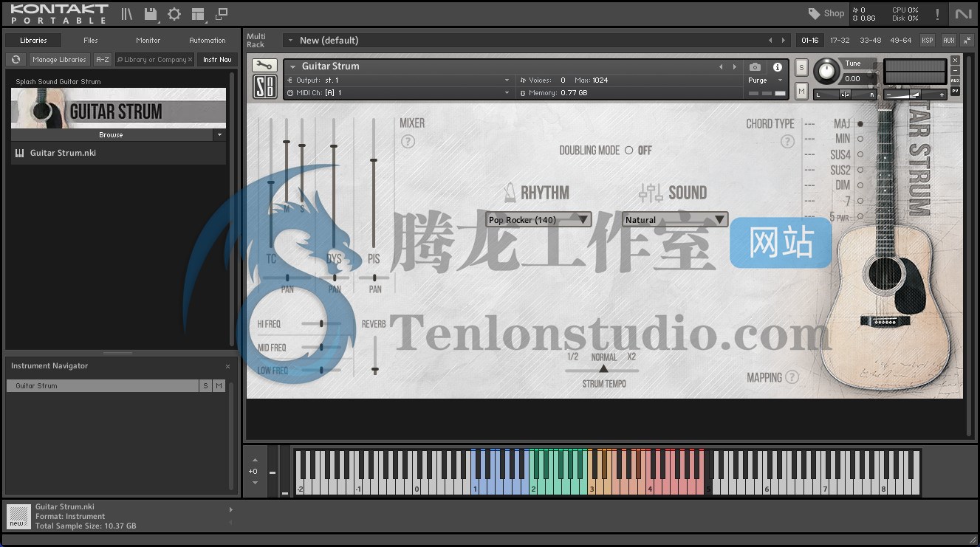Click the minimized view windows icon
980x547 pixels.
coord(222,14)
